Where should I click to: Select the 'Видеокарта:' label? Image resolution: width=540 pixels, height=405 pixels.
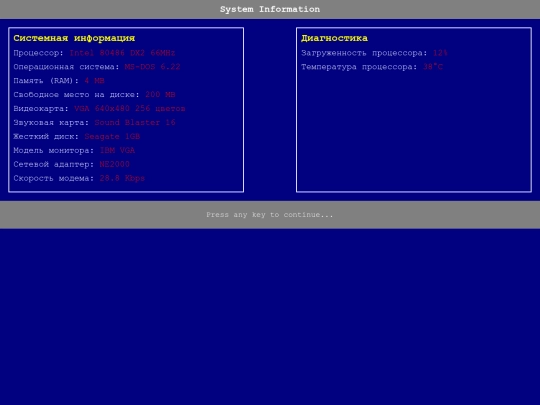click(41, 109)
